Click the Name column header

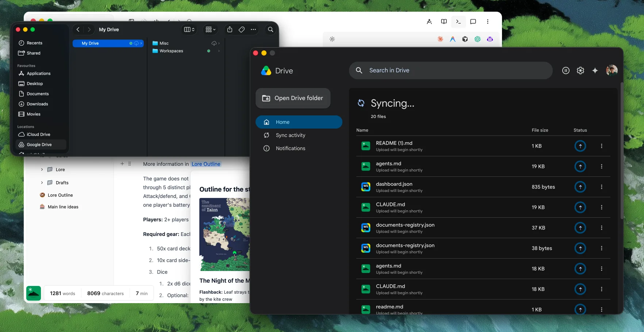(x=362, y=130)
